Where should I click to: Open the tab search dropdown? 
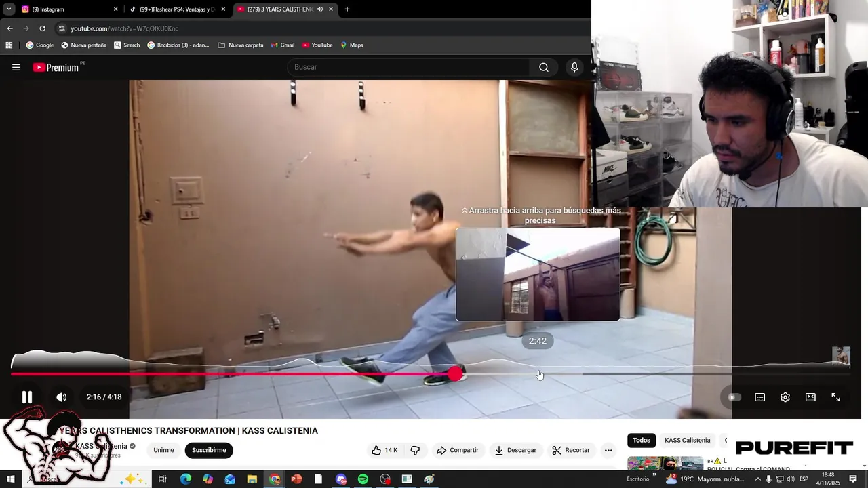click(9, 9)
